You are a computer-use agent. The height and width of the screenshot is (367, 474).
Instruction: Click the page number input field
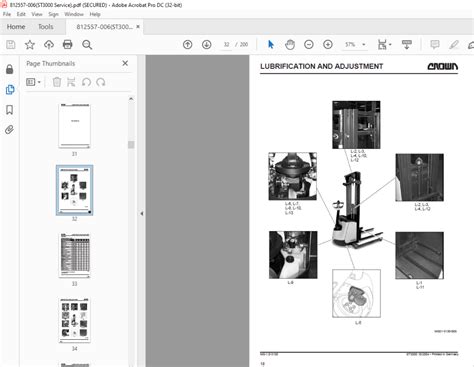click(x=227, y=45)
